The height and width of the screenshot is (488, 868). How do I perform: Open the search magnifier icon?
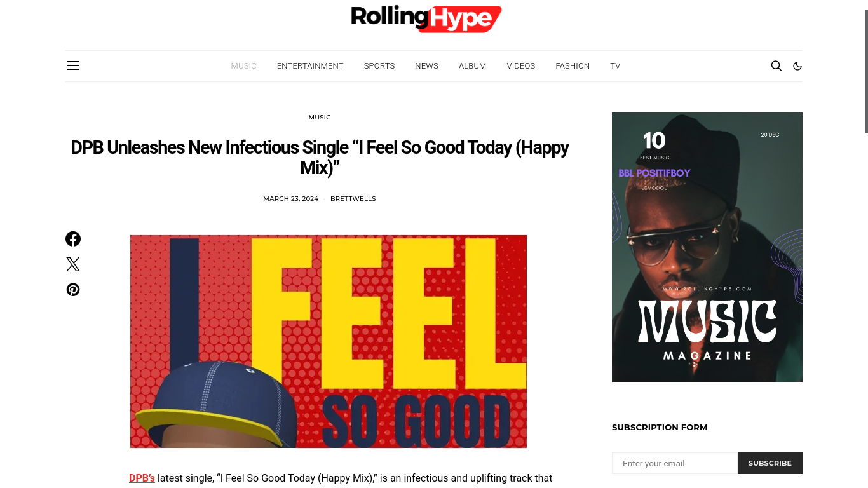[x=776, y=65]
